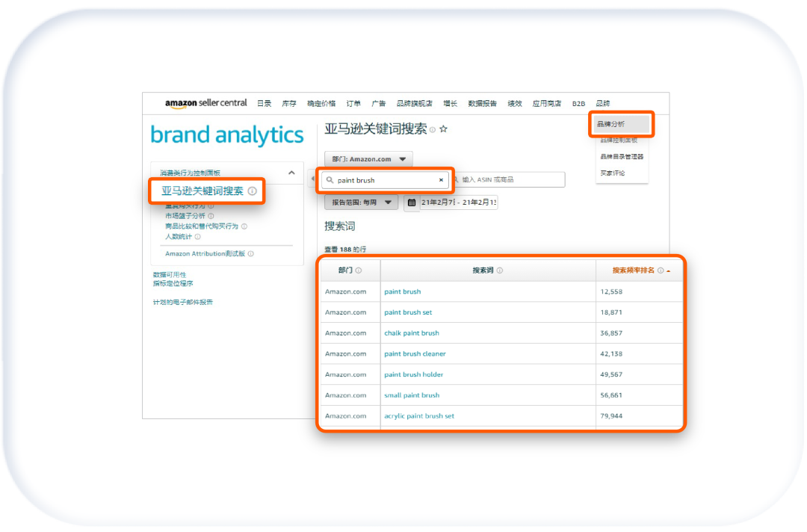Click info icon beside the page title
807x532 pixels.
(x=433, y=130)
